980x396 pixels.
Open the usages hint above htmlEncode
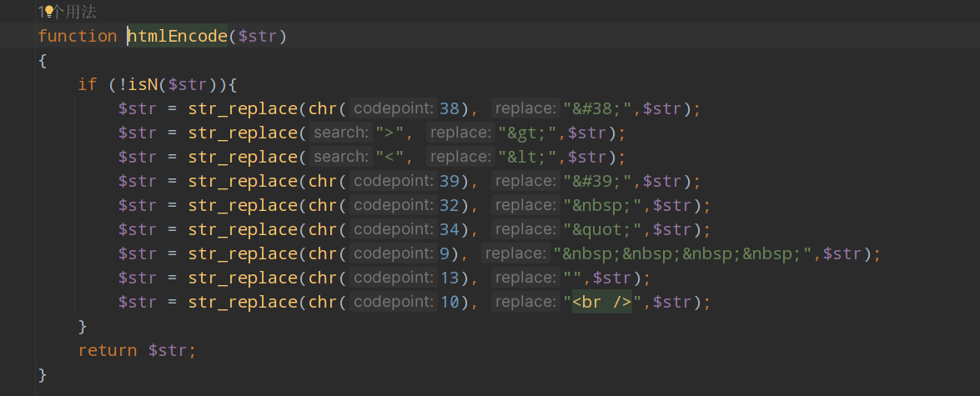pyautogui.click(x=67, y=11)
